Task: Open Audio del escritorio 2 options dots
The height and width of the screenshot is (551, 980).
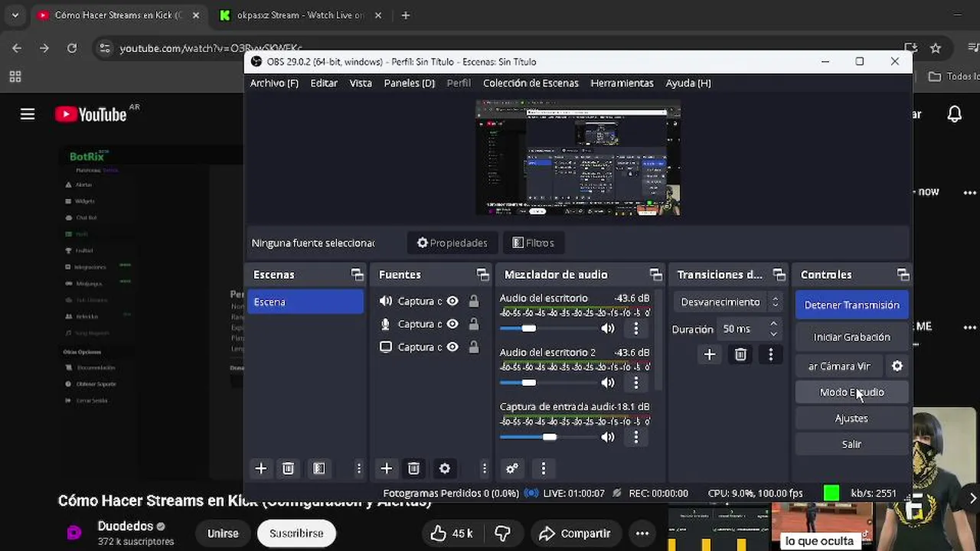Action: point(635,383)
